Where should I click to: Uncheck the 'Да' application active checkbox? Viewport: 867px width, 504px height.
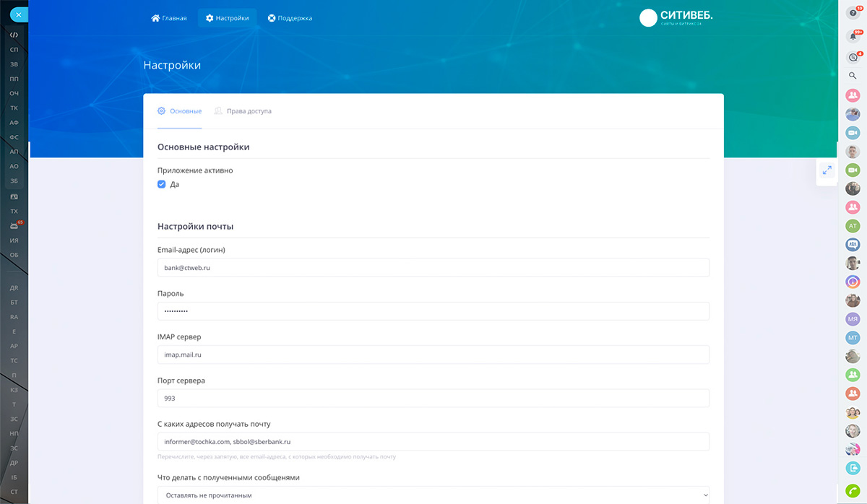(162, 184)
